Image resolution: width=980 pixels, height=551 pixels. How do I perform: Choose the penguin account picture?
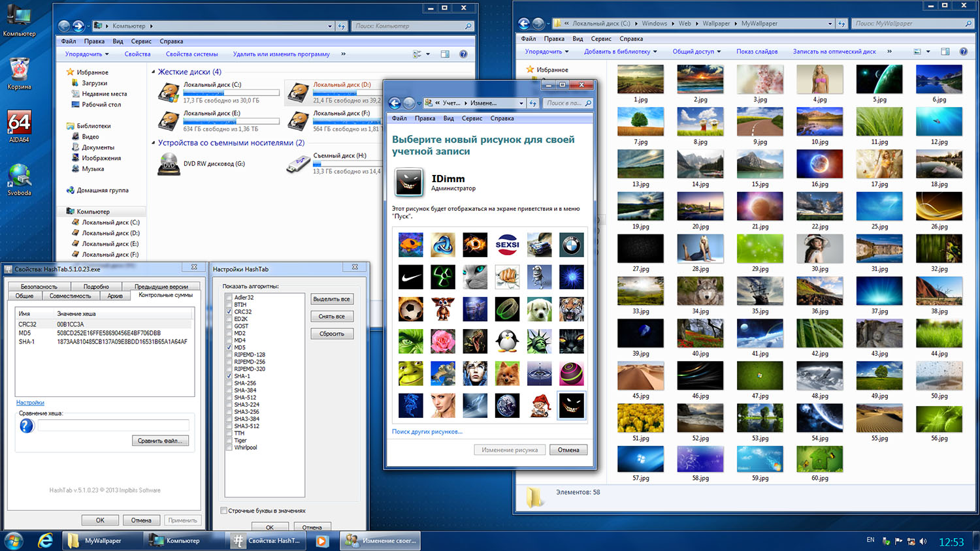(x=507, y=341)
